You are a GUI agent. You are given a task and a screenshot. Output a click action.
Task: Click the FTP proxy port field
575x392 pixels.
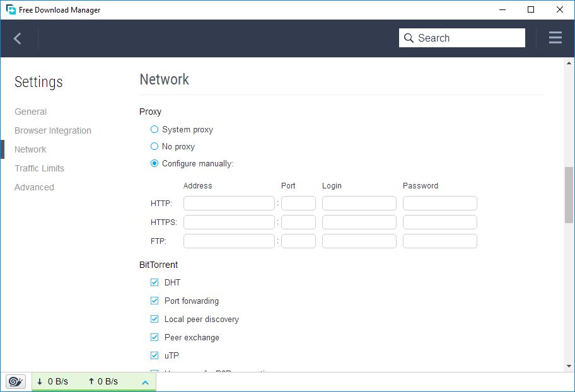point(298,241)
